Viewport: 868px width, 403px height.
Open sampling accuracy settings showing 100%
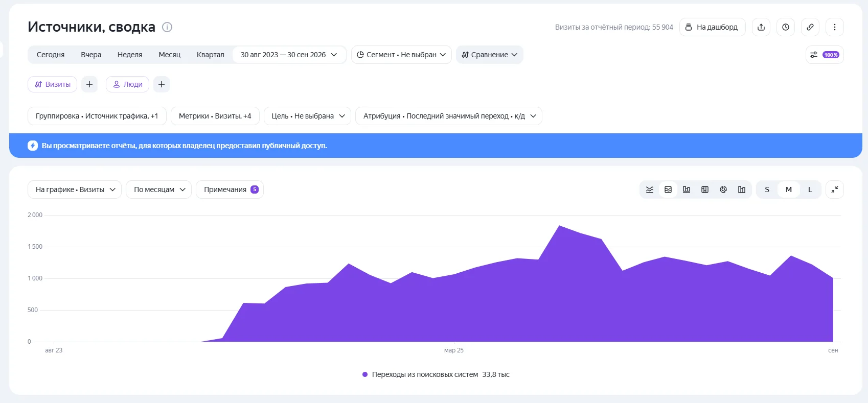click(x=825, y=55)
